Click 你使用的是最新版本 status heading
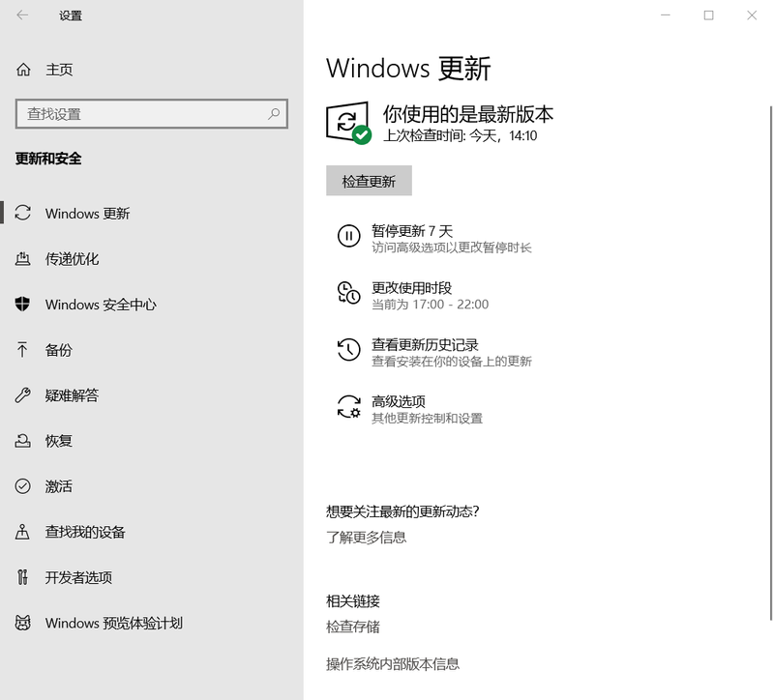Viewport: 774px width, 700px height. [x=468, y=114]
